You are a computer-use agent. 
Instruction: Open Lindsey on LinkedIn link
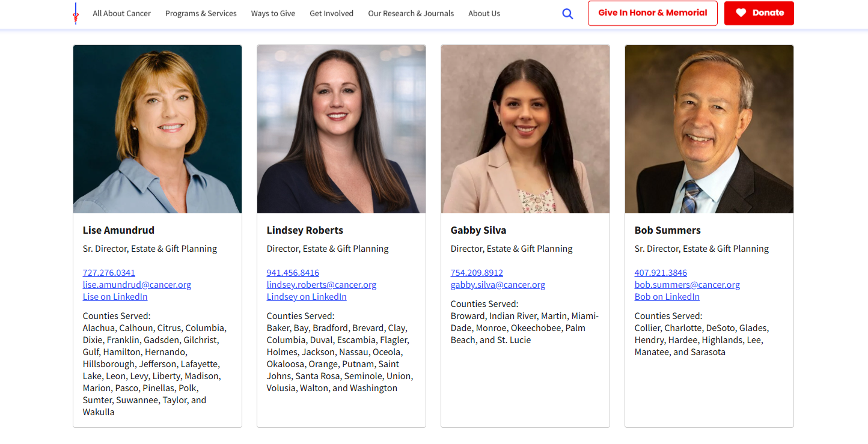point(307,297)
